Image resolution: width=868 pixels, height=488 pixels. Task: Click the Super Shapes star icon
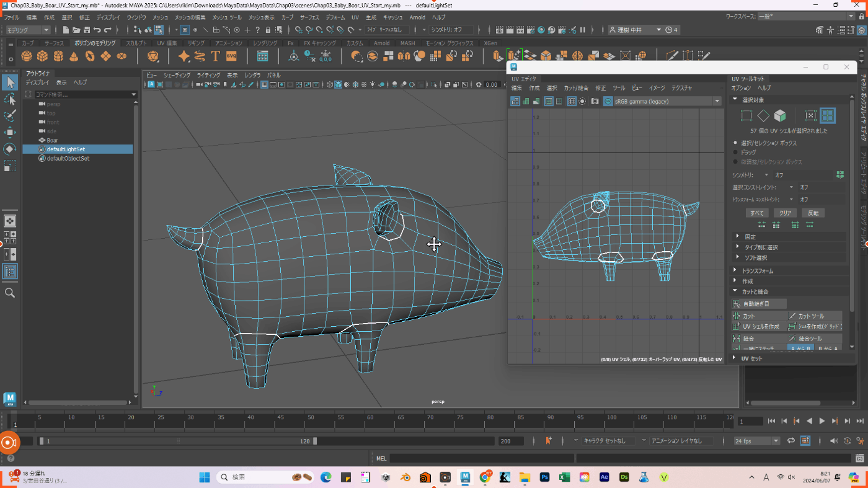(184, 56)
